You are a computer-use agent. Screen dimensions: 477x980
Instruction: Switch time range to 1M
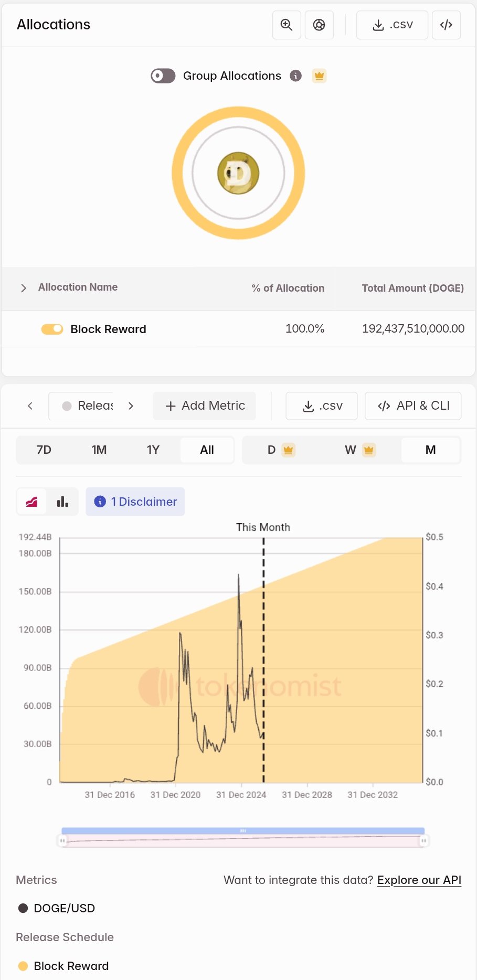(99, 450)
